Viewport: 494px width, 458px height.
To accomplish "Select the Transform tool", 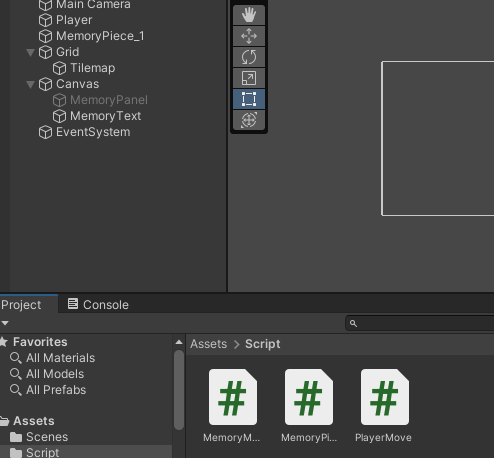I will point(249,120).
